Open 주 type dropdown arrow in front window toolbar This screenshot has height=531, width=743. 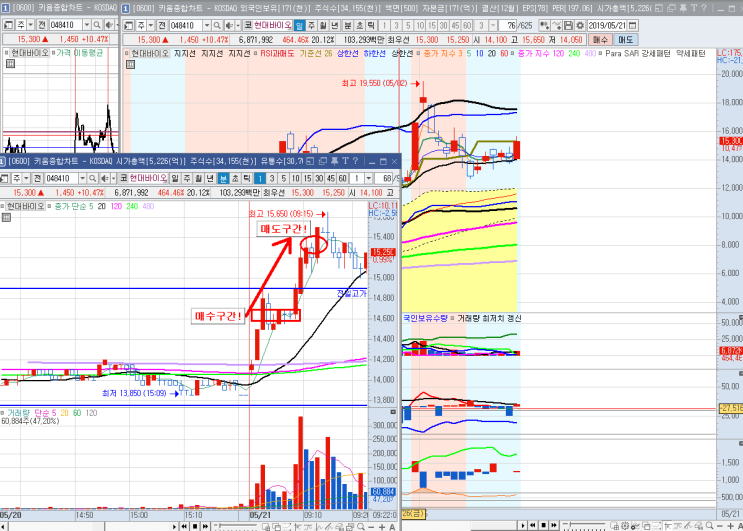[x=26, y=178]
